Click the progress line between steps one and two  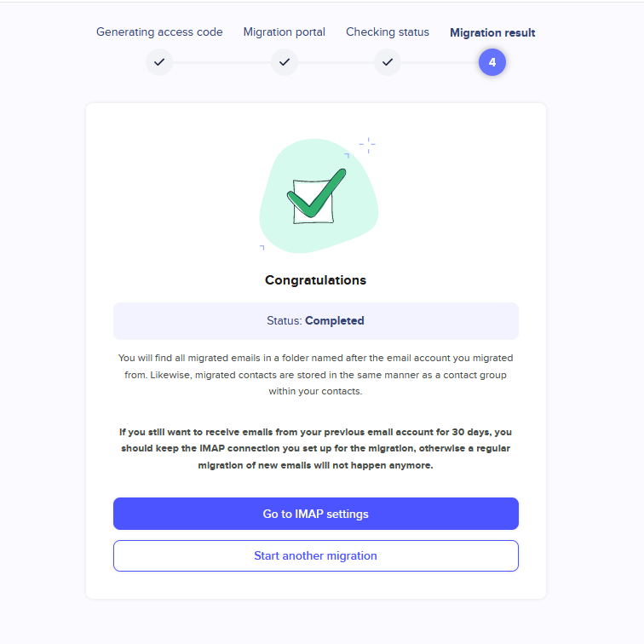click(221, 62)
